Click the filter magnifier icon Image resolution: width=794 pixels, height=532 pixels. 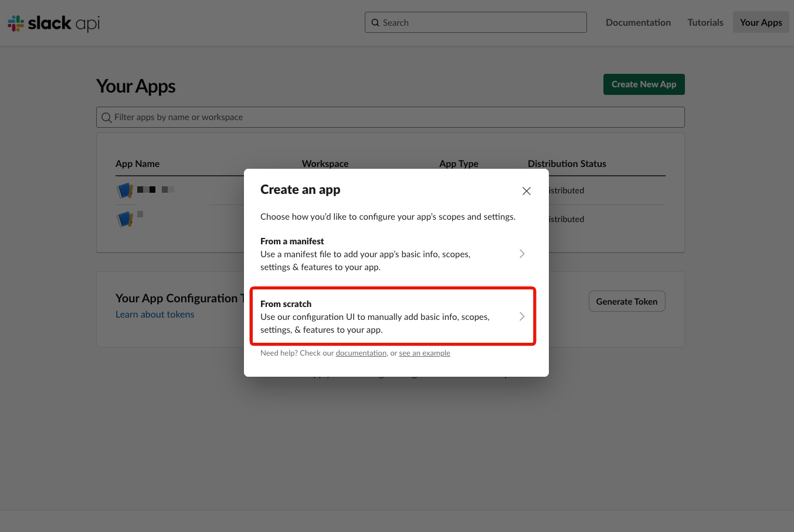(x=106, y=118)
